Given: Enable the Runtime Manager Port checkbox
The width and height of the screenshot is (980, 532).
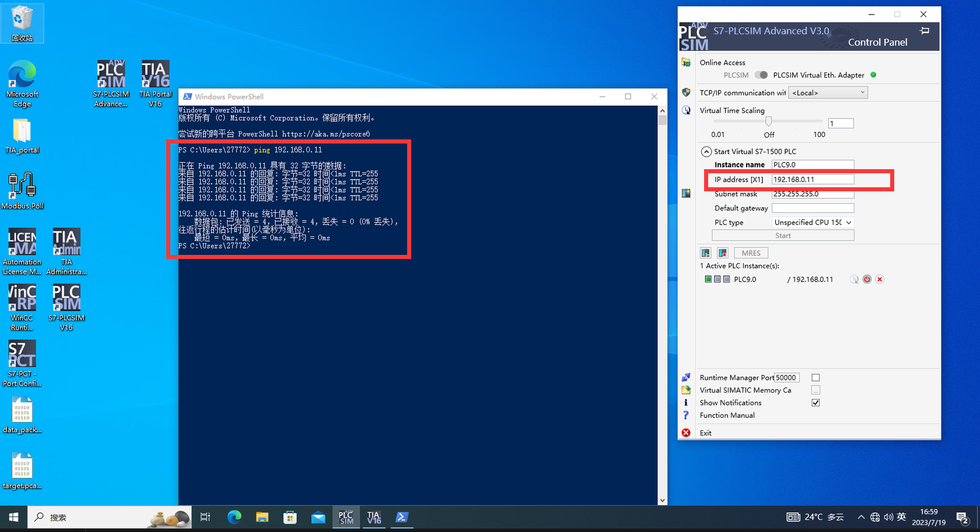Looking at the screenshot, I should 815,377.
